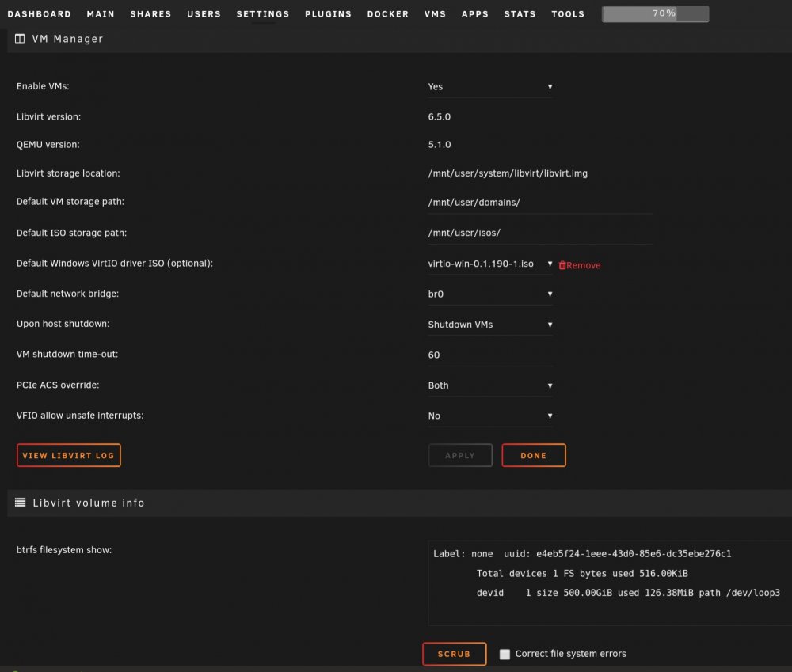Screen dimensions: 792x672
Task: Open the Docker tab
Action: tap(388, 14)
